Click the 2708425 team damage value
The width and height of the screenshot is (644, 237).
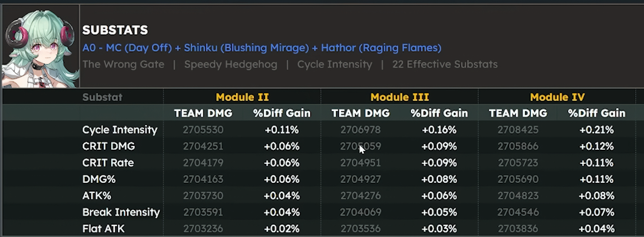coord(518,130)
